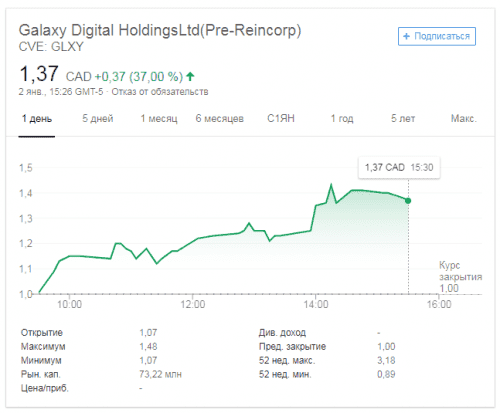Screen dimensions: 500x413
Task: Click the Див. доход label
Action: pyautogui.click(x=282, y=332)
